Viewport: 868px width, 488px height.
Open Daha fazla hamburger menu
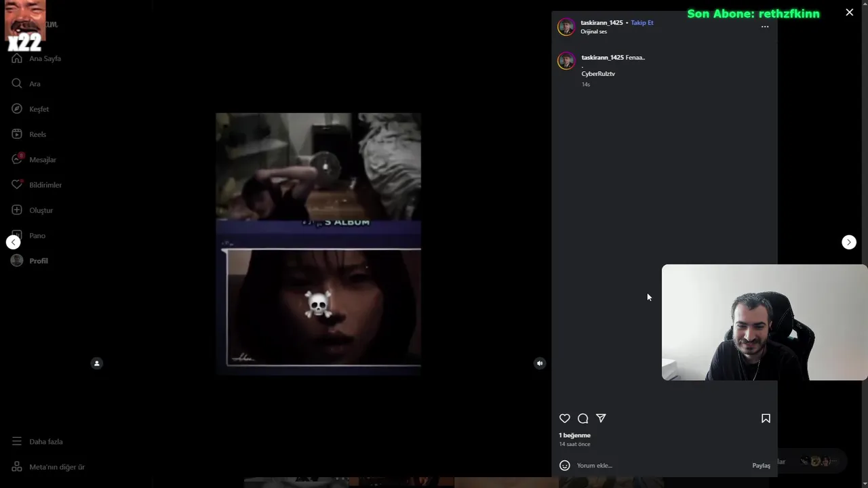point(17,441)
